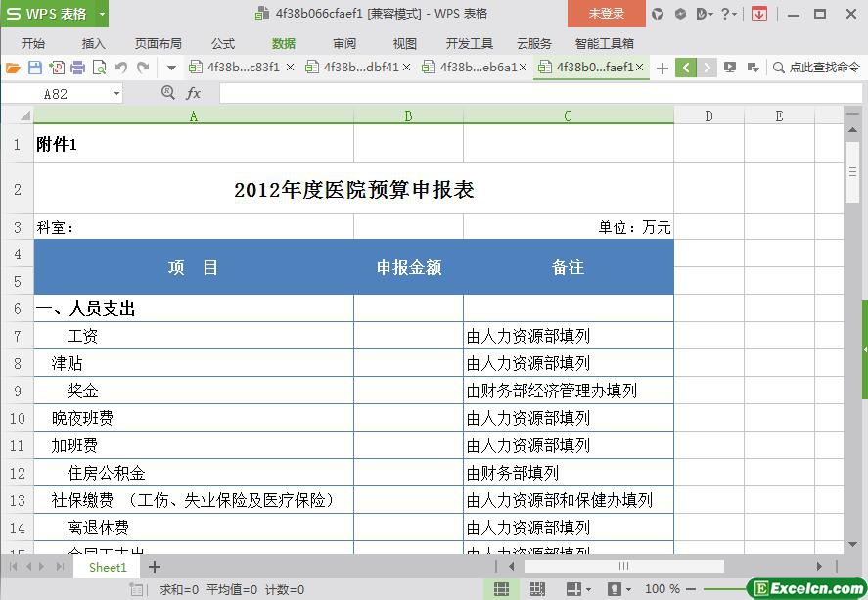Click into the formula bar input
Viewport: 868px width, 600px height.
540,94
